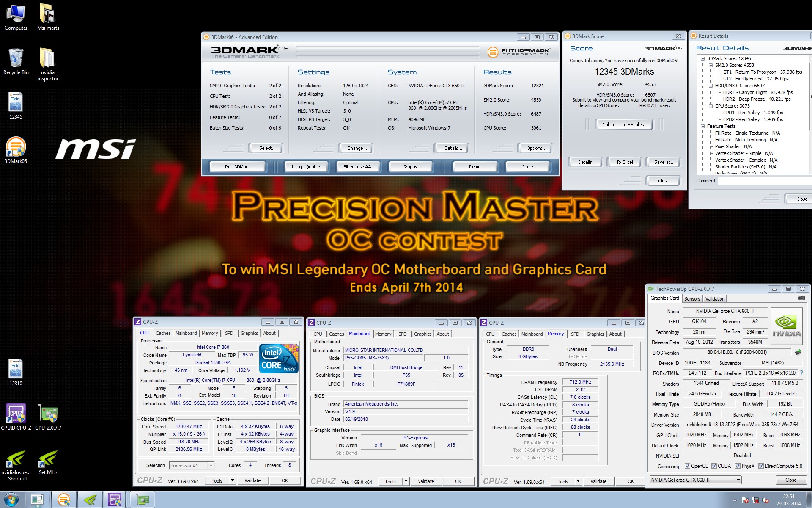This screenshot has width=812, height=508.
Task: Click the To Excel button
Action: [x=624, y=162]
